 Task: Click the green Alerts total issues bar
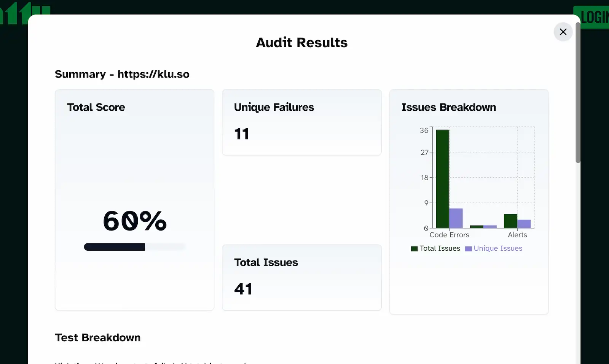pyautogui.click(x=510, y=221)
